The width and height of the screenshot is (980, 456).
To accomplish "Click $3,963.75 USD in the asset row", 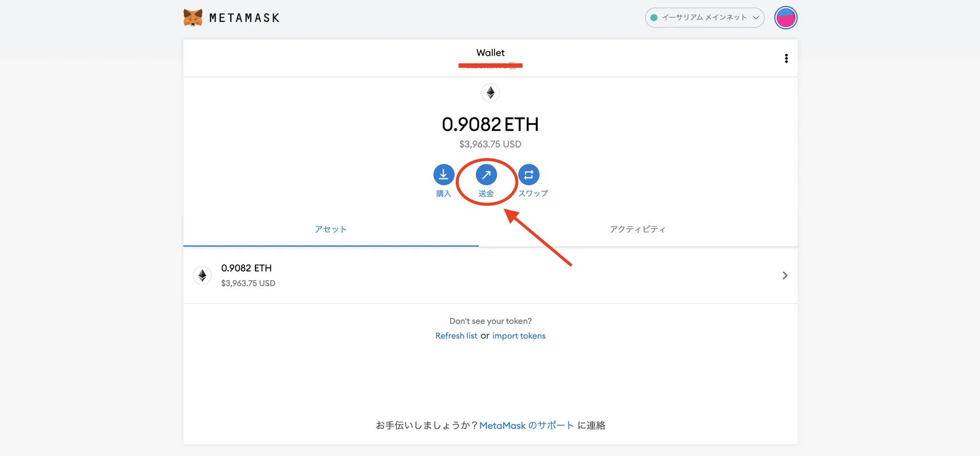I will 248,283.
